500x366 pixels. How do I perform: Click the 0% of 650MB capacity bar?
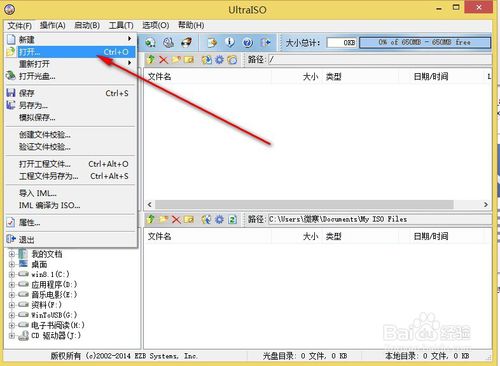pyautogui.click(x=425, y=42)
